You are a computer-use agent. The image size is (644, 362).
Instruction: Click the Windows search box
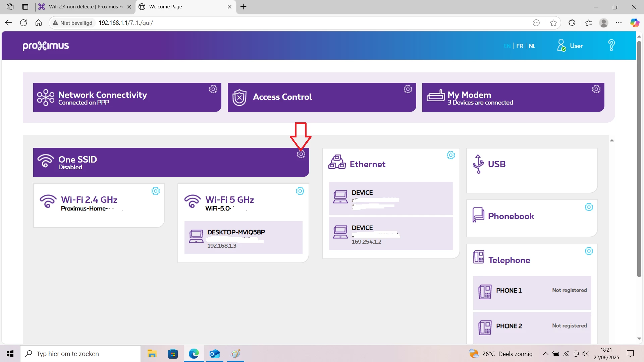(x=80, y=354)
